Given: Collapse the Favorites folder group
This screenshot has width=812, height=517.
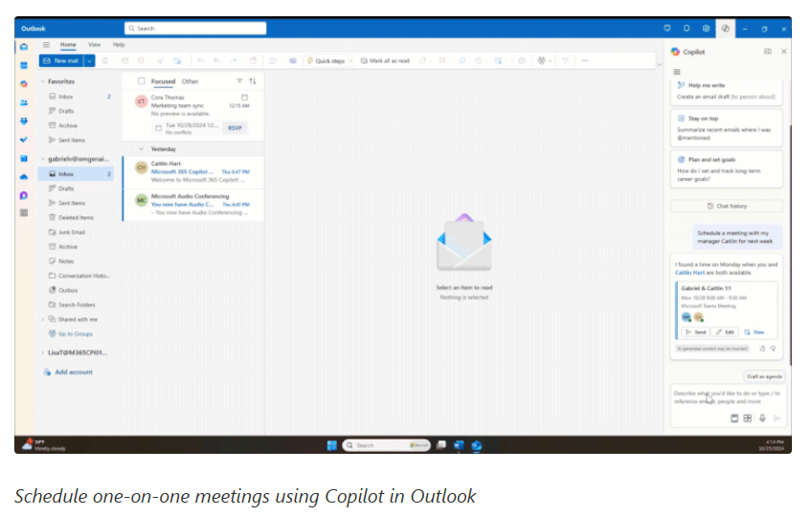Looking at the screenshot, I should click(43, 81).
